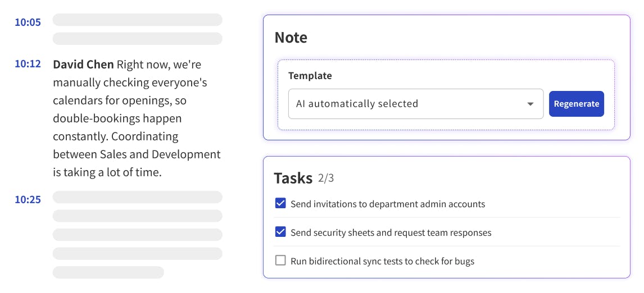The image size is (644, 293).
Task: Click the David Chen speaker name
Action: (83, 65)
